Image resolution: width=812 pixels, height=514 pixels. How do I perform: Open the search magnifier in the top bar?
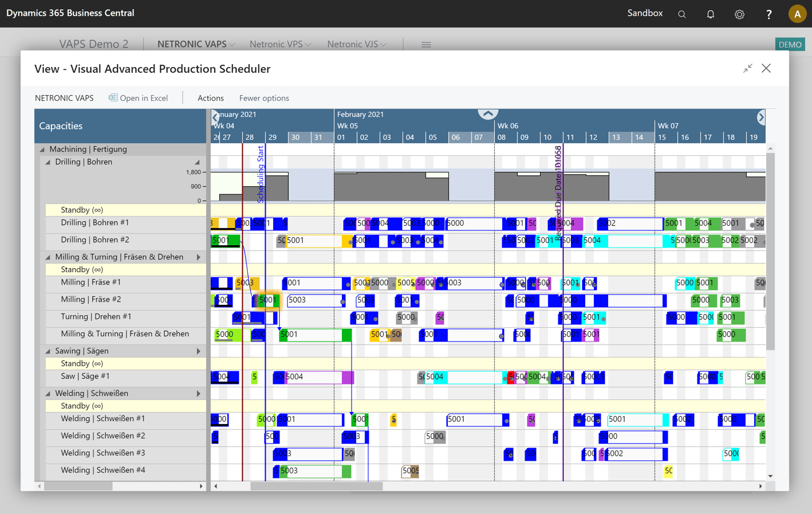click(681, 13)
